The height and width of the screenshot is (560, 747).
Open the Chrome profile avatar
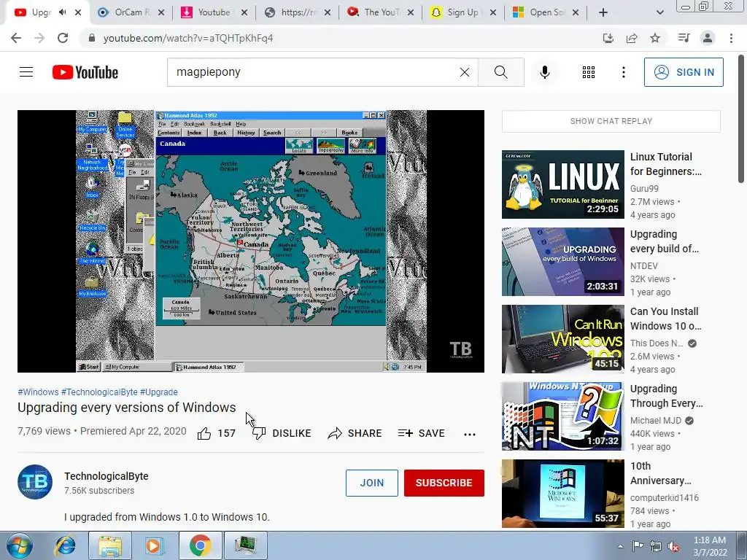click(x=708, y=38)
